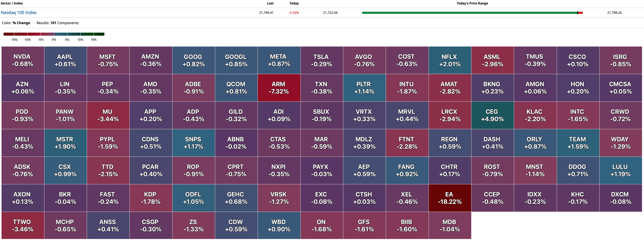
Task: Click the Last column header
Action: [270, 3]
